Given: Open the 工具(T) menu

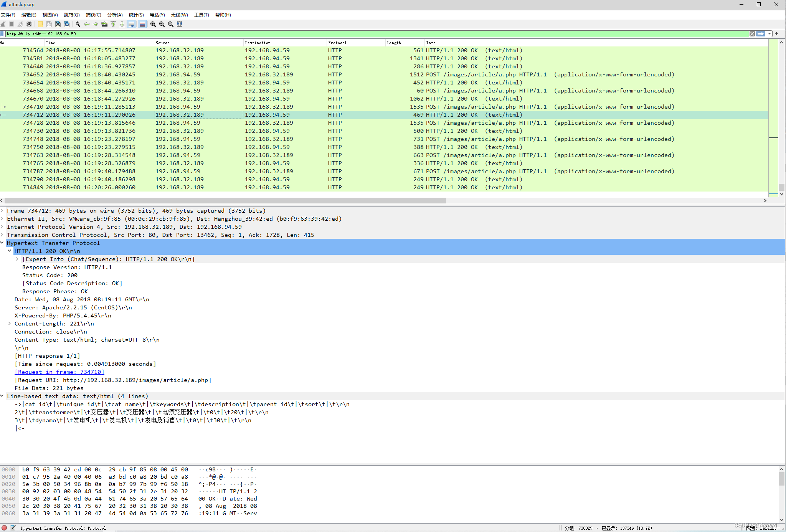Looking at the screenshot, I should tap(201, 15).
